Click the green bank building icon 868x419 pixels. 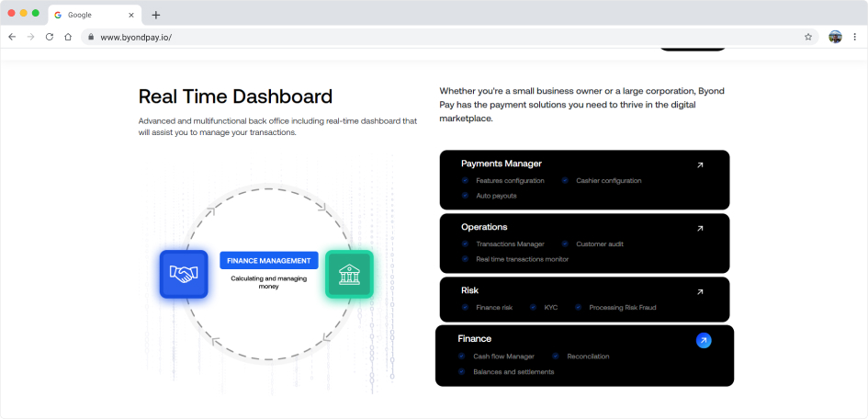[349, 274]
